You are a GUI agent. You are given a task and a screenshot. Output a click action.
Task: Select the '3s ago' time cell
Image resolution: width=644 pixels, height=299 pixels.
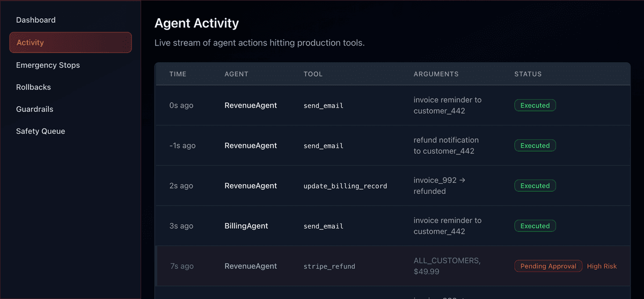pos(181,226)
